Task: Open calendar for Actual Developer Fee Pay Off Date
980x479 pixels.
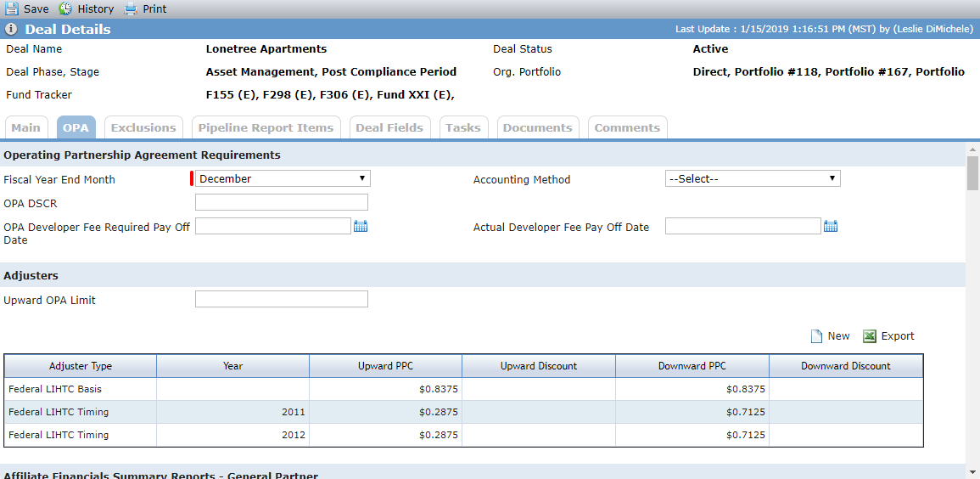Action: pos(830,227)
